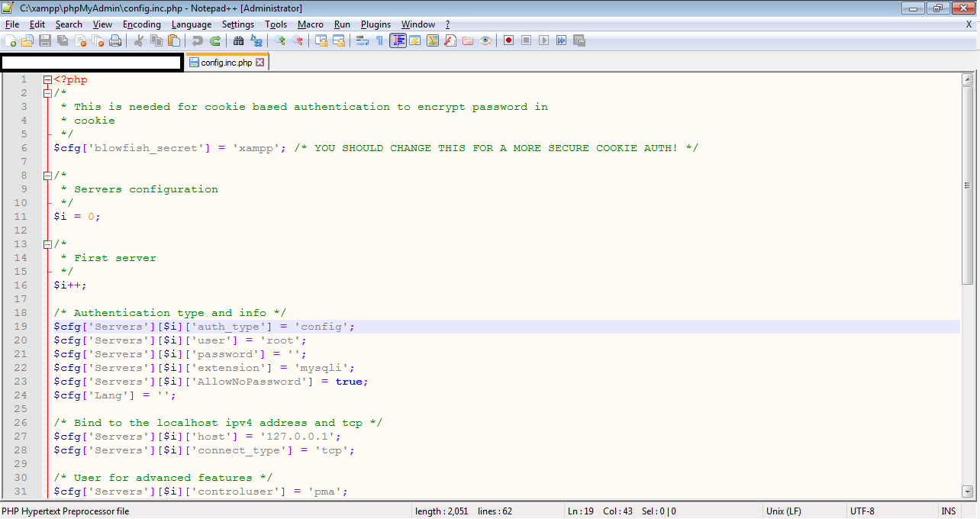Undo the last edit via toolbar
This screenshot has width=980, height=519.
pos(197,40)
